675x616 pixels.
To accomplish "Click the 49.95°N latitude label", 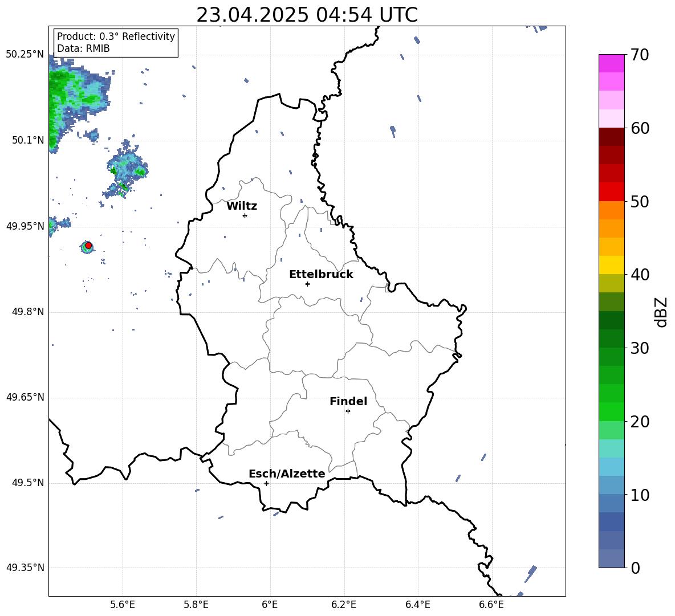I will click(x=25, y=226).
